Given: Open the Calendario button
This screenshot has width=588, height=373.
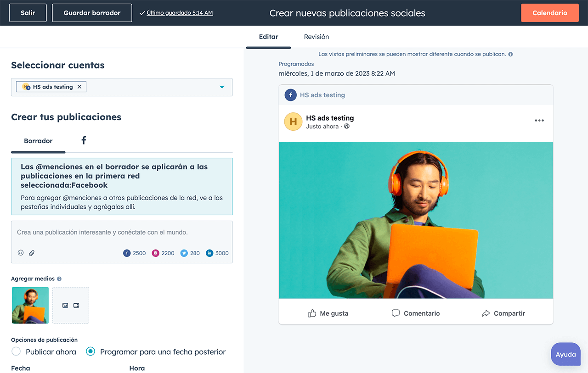Looking at the screenshot, I should (x=549, y=13).
